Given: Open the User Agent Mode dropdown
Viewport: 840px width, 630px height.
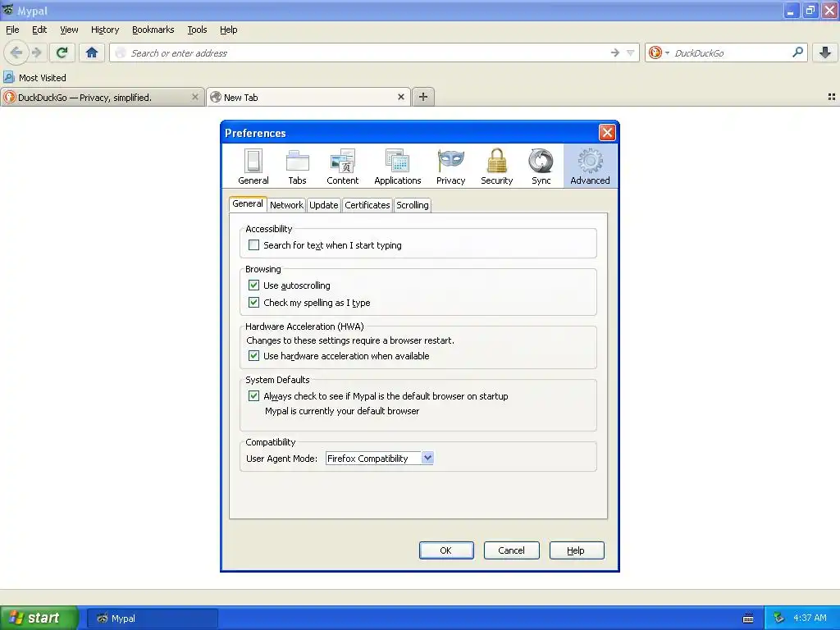Looking at the screenshot, I should click(379, 458).
